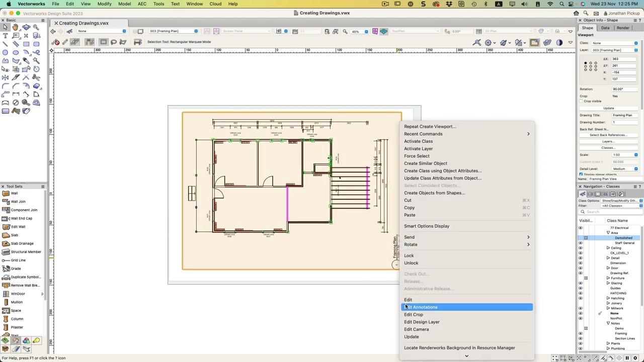This screenshot has height=362, width=644.
Task: Select the Line tool
Action: pyautogui.click(x=5, y=44)
